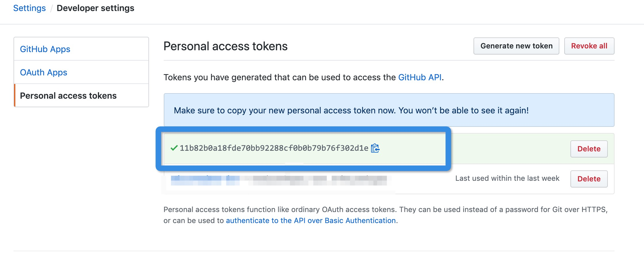
Task: Delete the token last used within week
Action: [589, 179]
